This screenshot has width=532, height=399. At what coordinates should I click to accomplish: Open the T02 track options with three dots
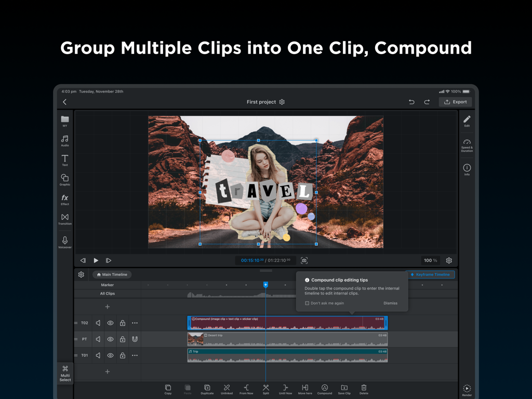tap(135, 323)
